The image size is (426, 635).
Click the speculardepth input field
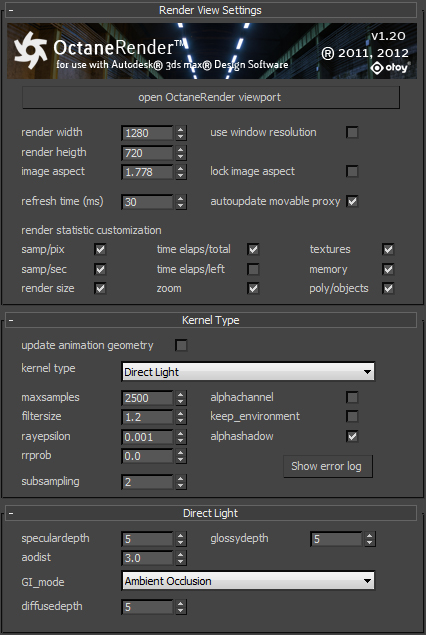(147, 539)
